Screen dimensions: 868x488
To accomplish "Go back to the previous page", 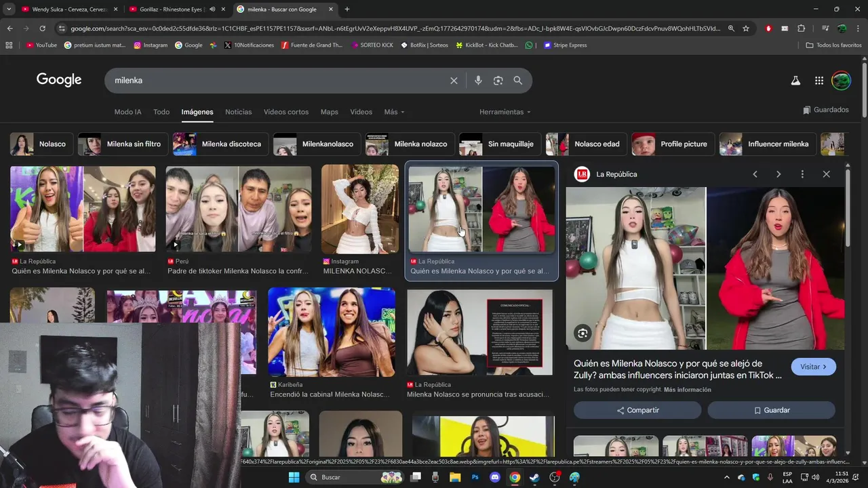I will 9,28.
